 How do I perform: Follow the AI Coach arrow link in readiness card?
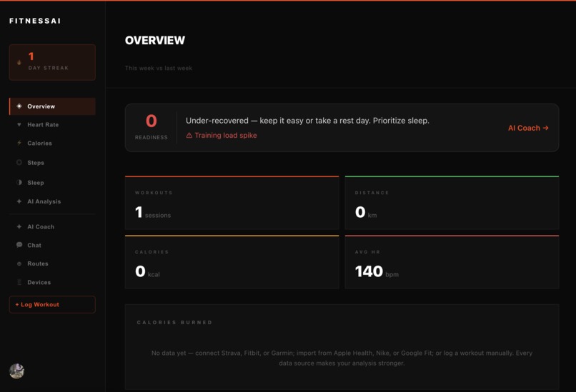click(x=528, y=128)
